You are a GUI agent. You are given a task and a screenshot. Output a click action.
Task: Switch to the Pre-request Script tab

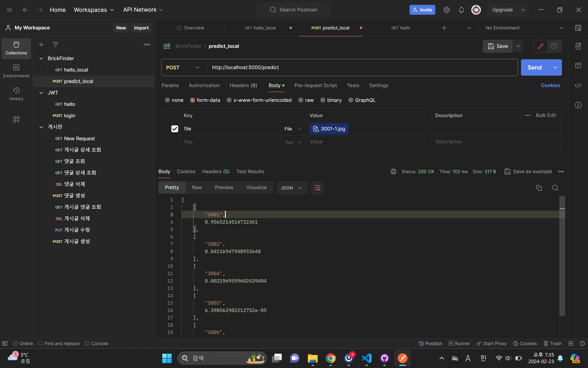[315, 85]
